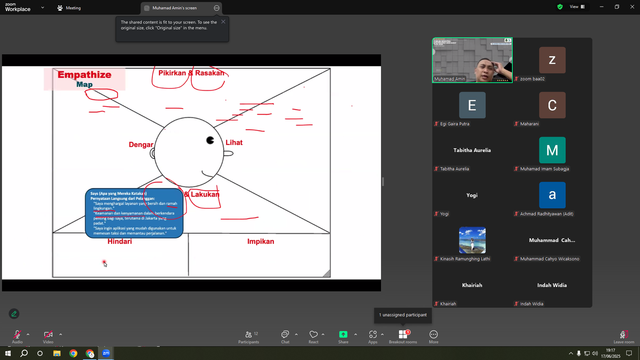The width and height of the screenshot is (640, 360).
Task: Expand the Share options arrow
Action: pos(356,334)
